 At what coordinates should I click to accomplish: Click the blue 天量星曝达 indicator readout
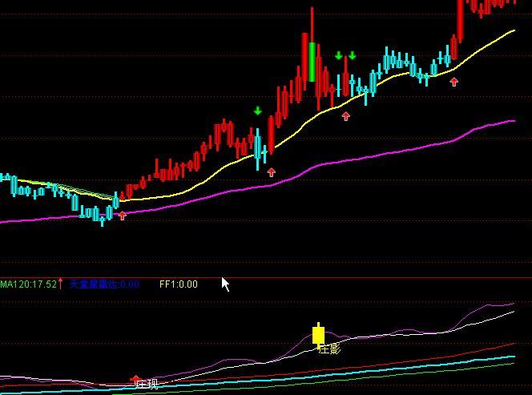coord(104,284)
